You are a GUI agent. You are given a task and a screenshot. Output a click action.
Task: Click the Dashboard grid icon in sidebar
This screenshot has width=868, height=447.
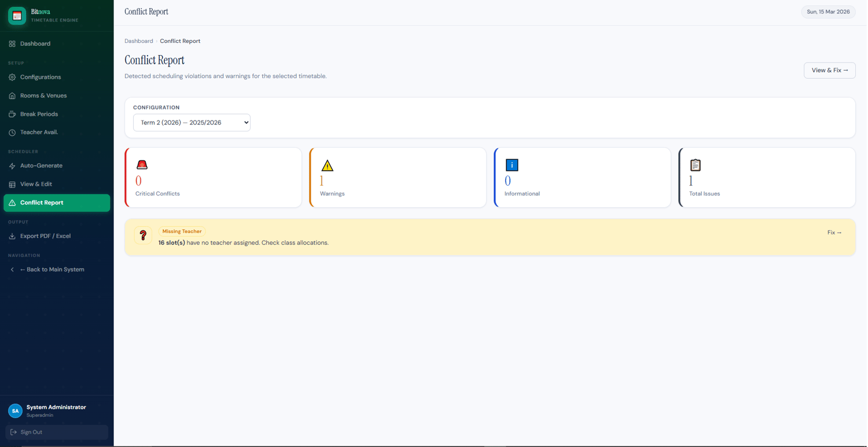click(12, 44)
